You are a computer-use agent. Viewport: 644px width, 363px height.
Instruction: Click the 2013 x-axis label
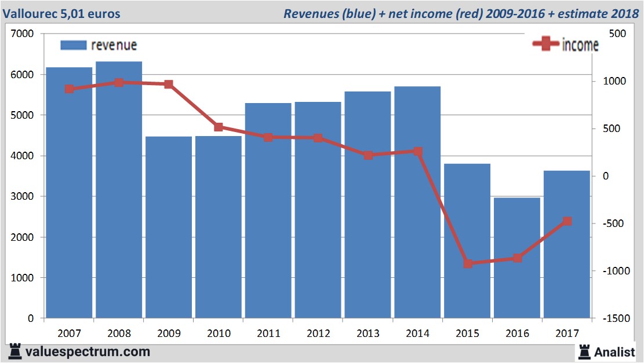click(368, 333)
